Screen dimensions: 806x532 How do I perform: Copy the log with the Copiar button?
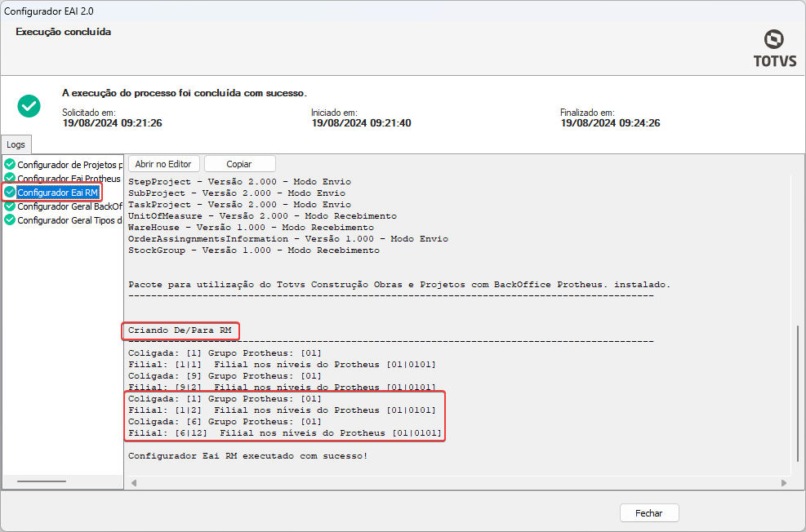239,164
